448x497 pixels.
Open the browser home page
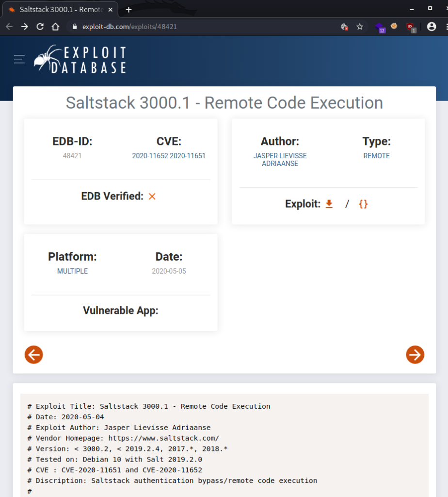click(x=55, y=27)
